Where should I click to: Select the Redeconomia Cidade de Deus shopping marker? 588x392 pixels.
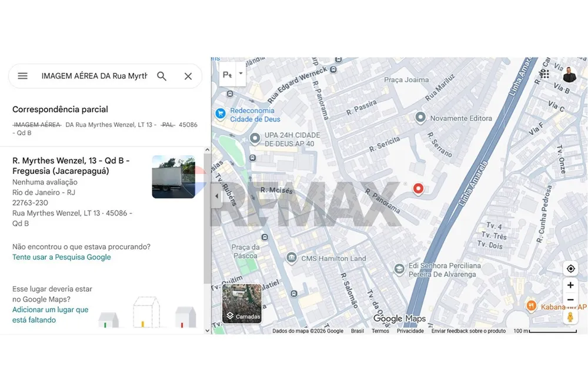coord(220,113)
